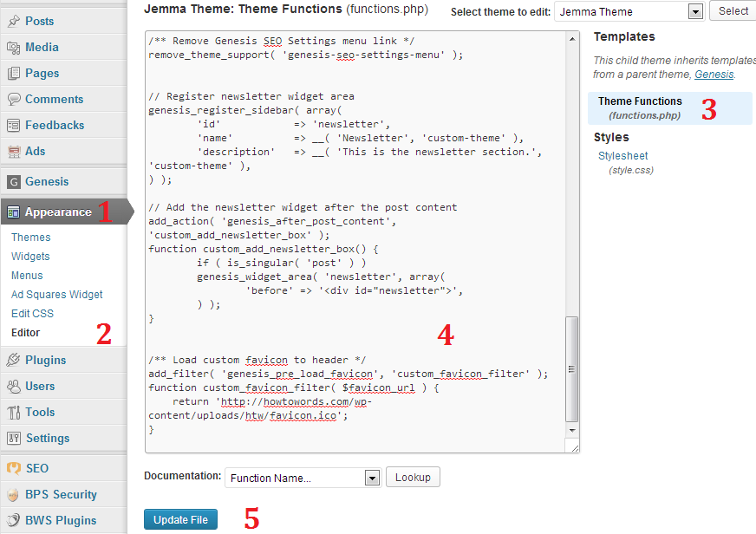Click the Users people icon
Screen dimensions: 756x534
(x=14, y=386)
